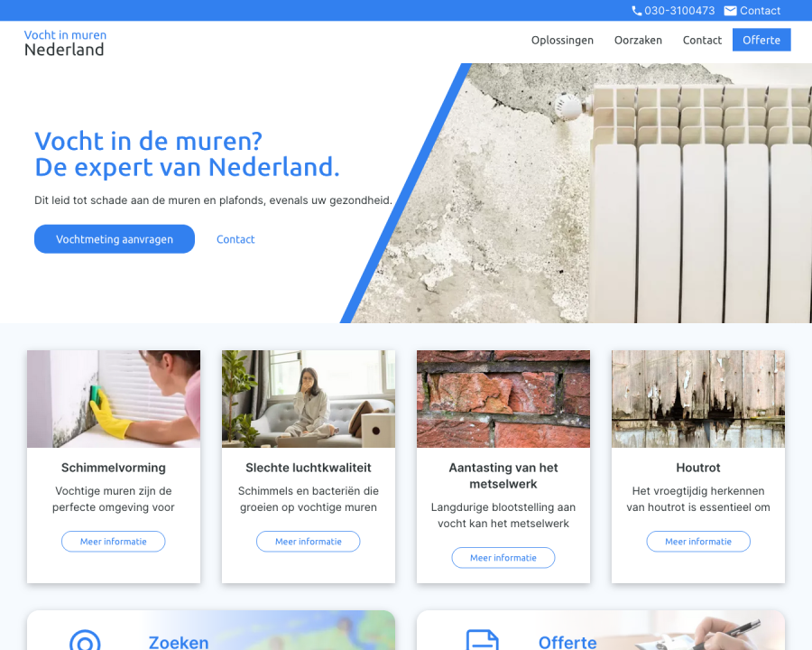Click the phone icon in the top bar

coord(637,10)
